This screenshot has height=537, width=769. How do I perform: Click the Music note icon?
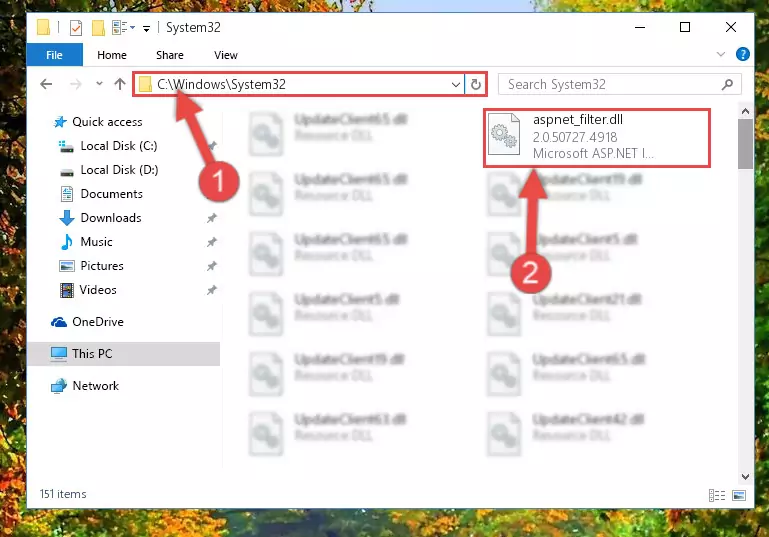pyautogui.click(x=67, y=242)
